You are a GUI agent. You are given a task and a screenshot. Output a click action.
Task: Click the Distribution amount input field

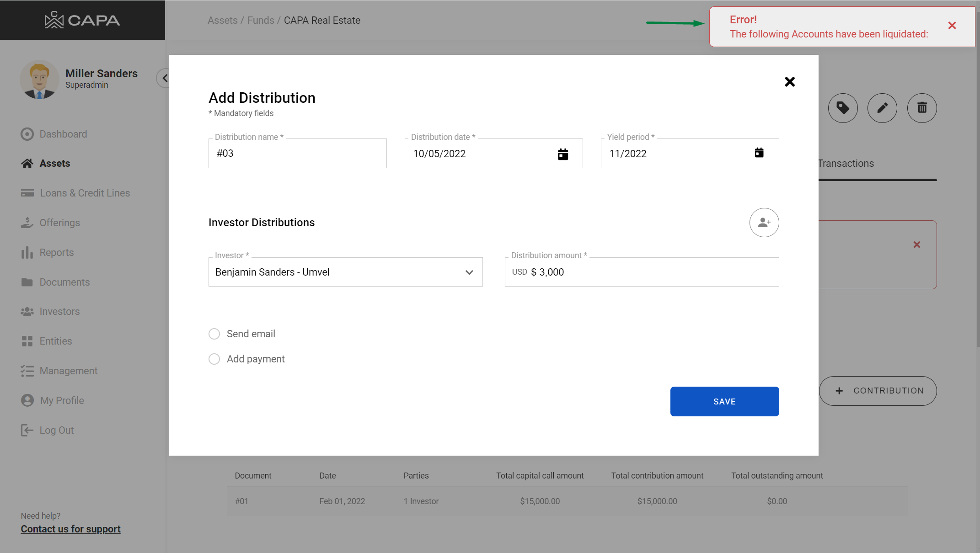point(654,272)
